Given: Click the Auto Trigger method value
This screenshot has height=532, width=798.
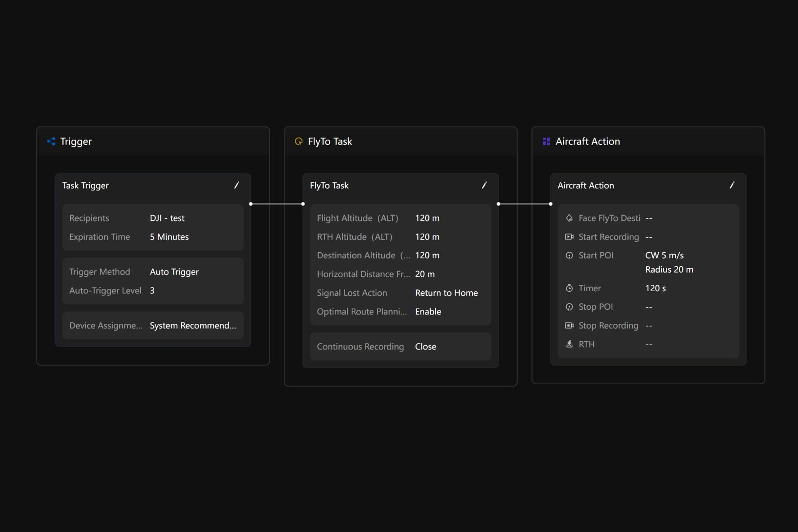Looking at the screenshot, I should tap(174, 272).
